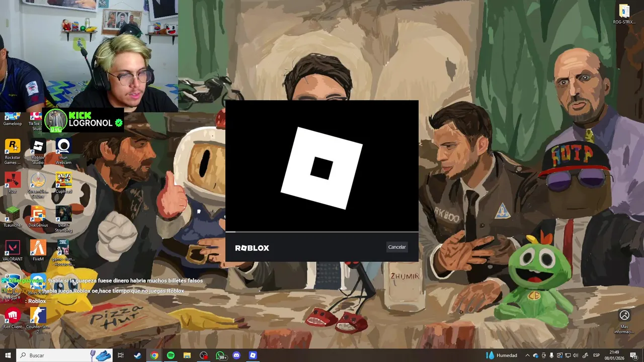Switch to the Roblox taskbar icon

pyautogui.click(x=253, y=355)
